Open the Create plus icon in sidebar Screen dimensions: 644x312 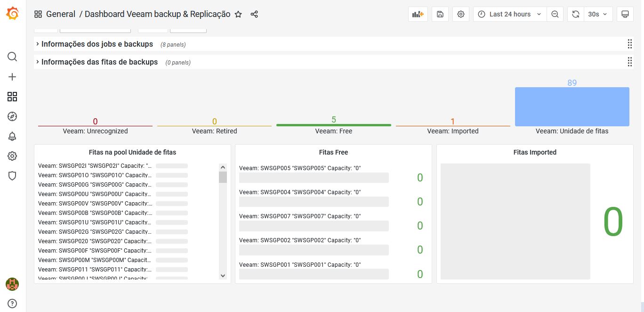click(x=13, y=77)
